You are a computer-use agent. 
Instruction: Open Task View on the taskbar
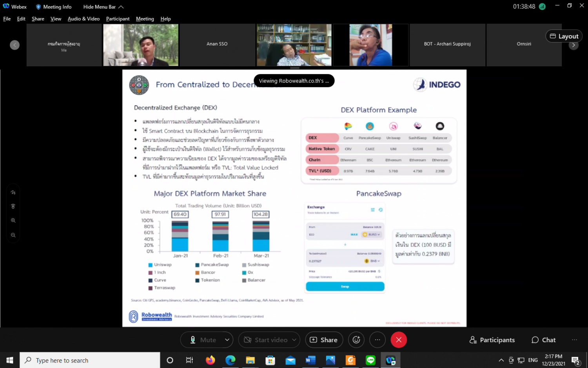(189, 360)
